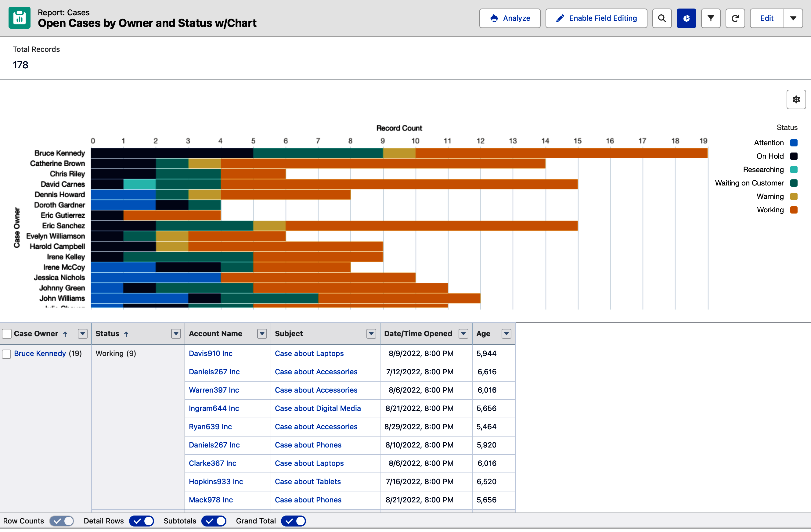Click the Attention legend color swatch
The width and height of the screenshot is (811, 532).
(794, 143)
